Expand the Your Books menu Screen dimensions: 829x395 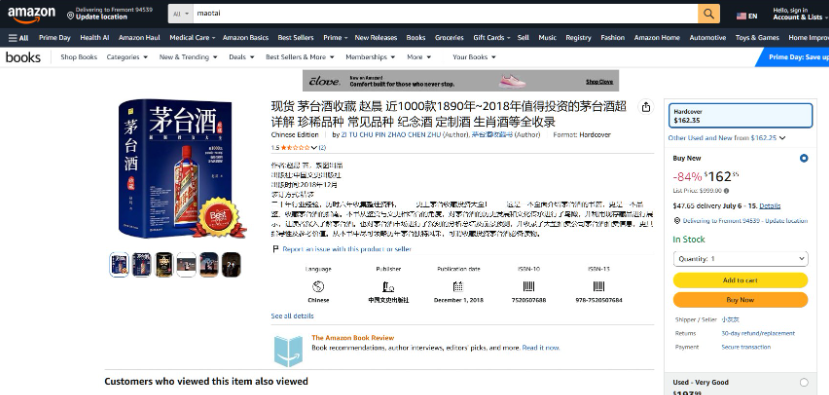pos(474,57)
